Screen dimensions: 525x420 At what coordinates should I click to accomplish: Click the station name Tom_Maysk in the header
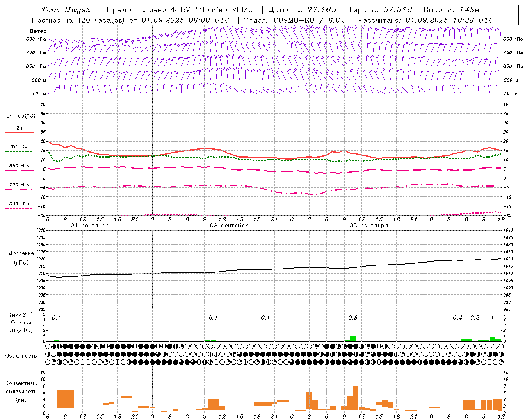click(x=66, y=10)
